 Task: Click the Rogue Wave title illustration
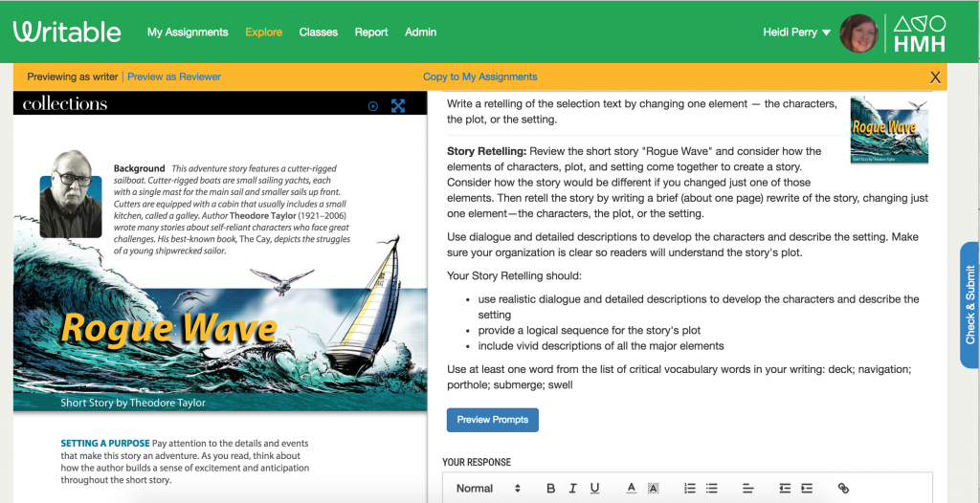(x=169, y=329)
